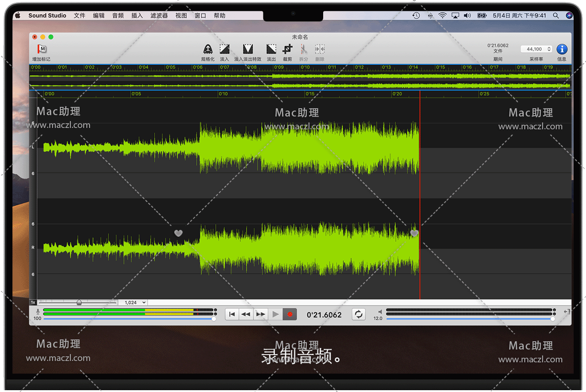586x392 pixels.
Task: Jump to start with skip-back button
Action: tap(232, 314)
